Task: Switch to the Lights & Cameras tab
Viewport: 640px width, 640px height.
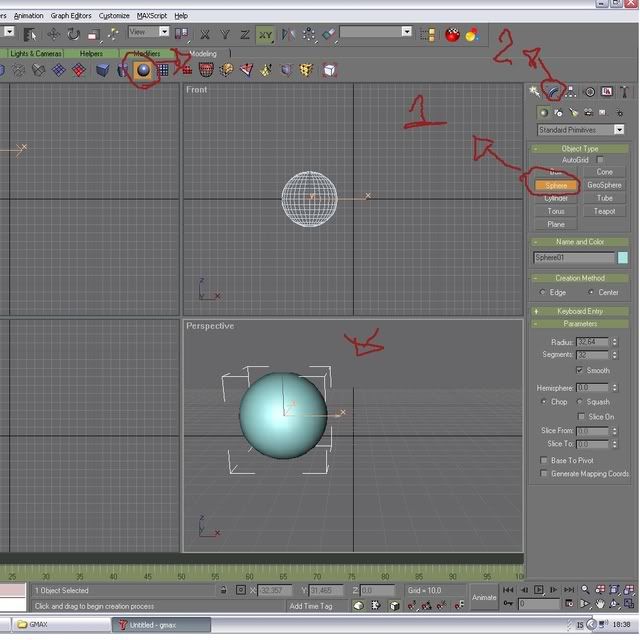Action: coord(36,53)
